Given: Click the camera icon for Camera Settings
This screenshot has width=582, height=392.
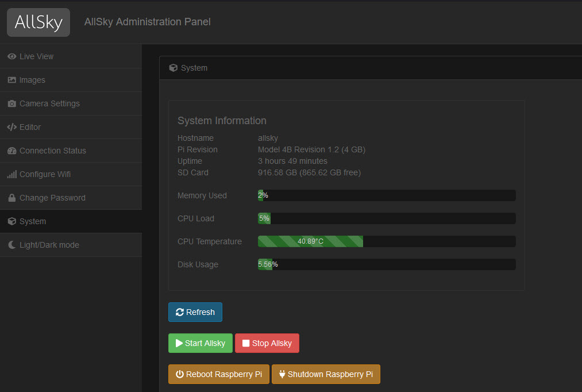Looking at the screenshot, I should click(x=11, y=103).
